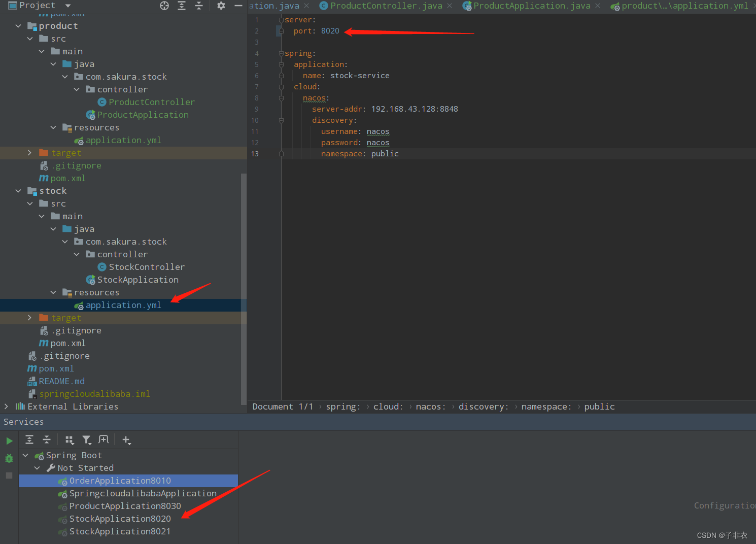Click the Group By icon in Services
This screenshot has width=756, height=544.
point(70,439)
